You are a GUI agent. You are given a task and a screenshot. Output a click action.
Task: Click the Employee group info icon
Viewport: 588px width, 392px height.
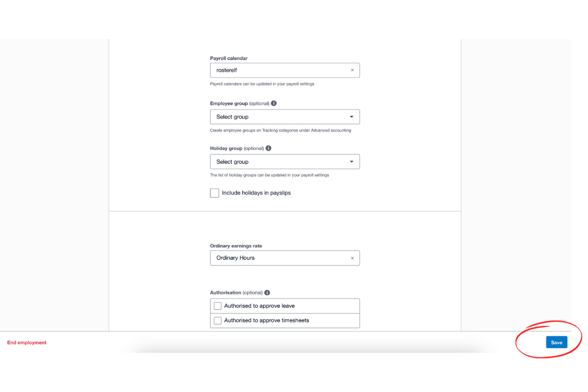[274, 103]
